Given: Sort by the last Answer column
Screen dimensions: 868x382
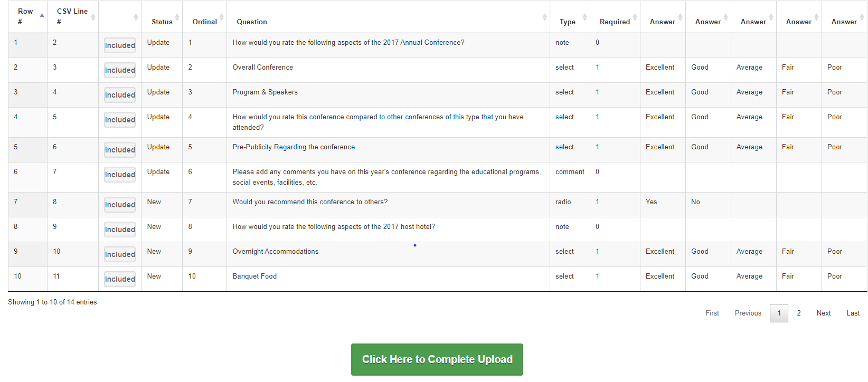Looking at the screenshot, I should click(844, 22).
